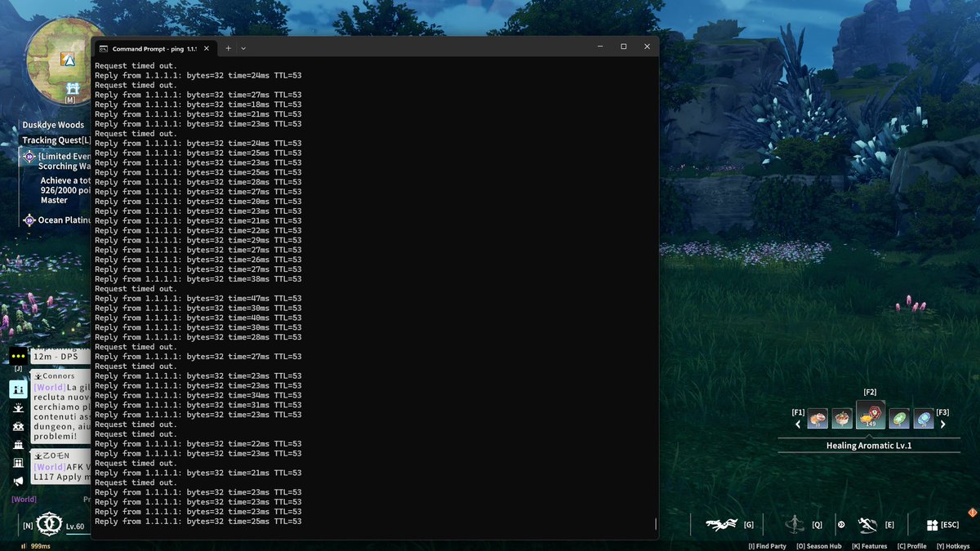Select the Ocean Platinum quest icon
The height and width of the screenshot is (551, 980).
[29, 220]
